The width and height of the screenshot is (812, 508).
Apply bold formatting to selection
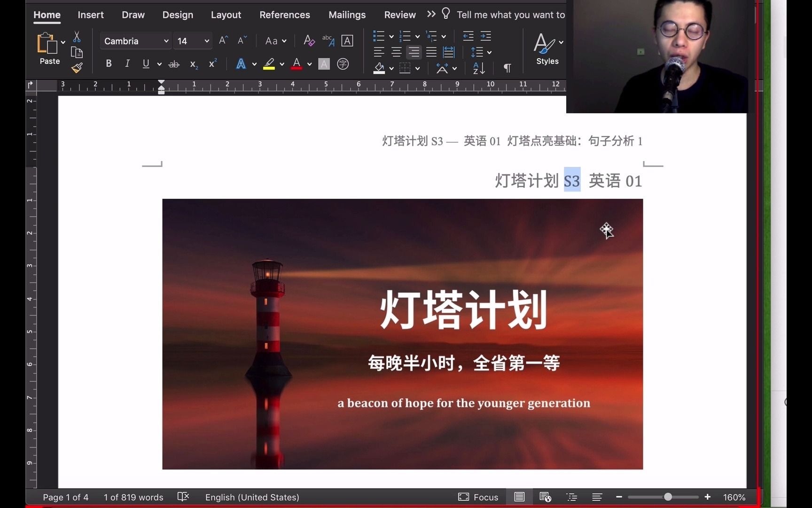click(x=109, y=63)
